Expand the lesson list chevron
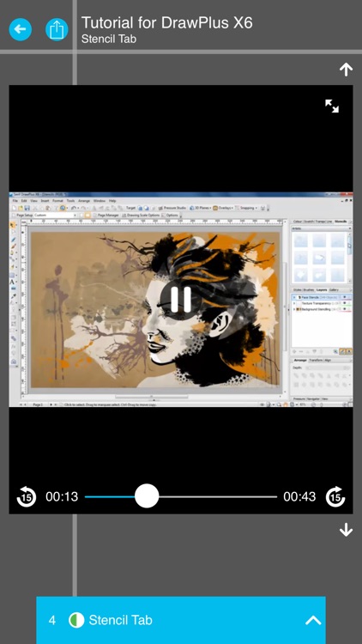362x644 pixels. pyautogui.click(x=313, y=620)
